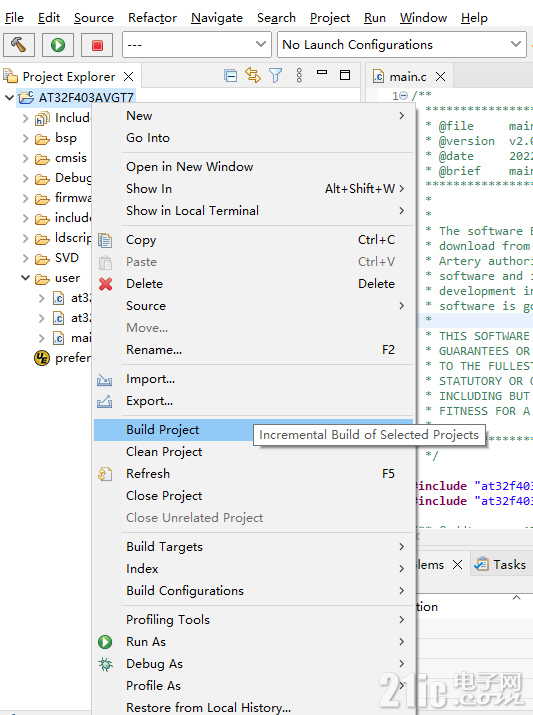This screenshot has height=715, width=533.
Task: Open the New submenu
Action: coord(253,116)
